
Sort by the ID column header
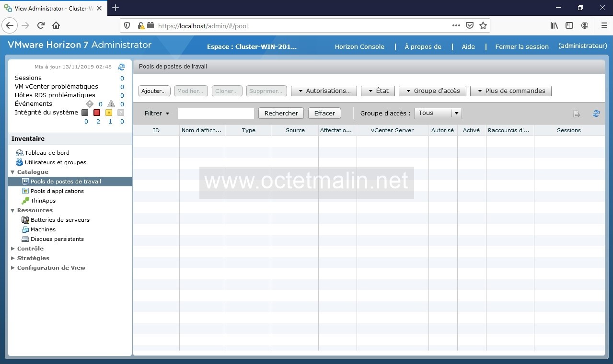pyautogui.click(x=156, y=130)
